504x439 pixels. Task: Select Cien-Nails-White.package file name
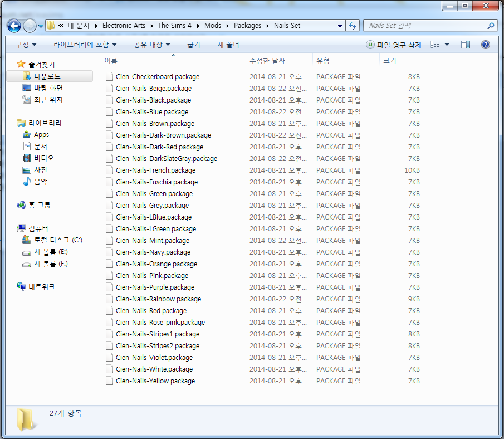pyautogui.click(x=154, y=369)
